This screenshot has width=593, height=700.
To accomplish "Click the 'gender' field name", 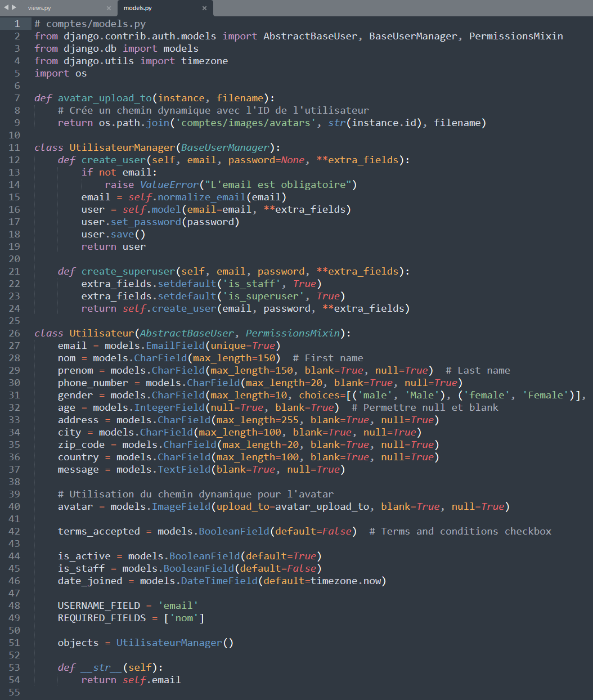I will click(x=75, y=395).
